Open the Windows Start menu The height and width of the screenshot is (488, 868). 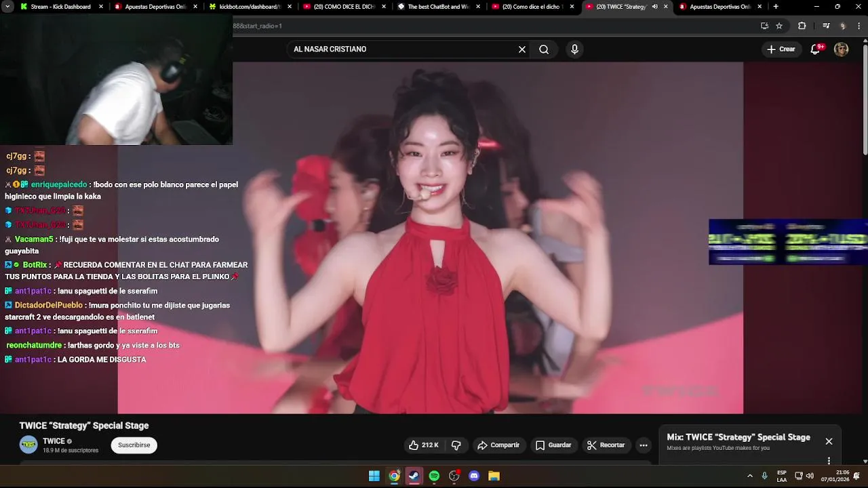[374, 476]
